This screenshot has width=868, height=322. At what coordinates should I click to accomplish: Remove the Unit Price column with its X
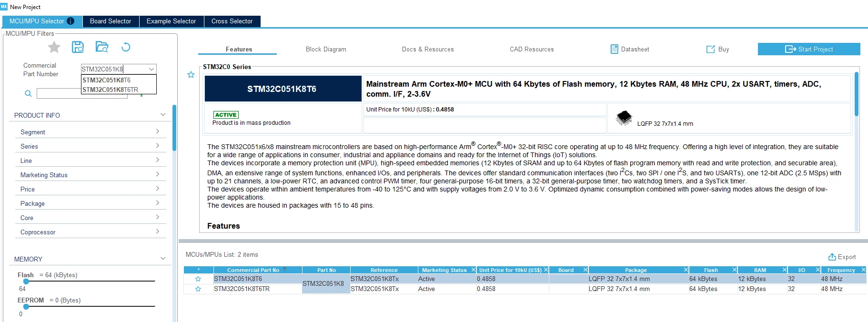546,270
